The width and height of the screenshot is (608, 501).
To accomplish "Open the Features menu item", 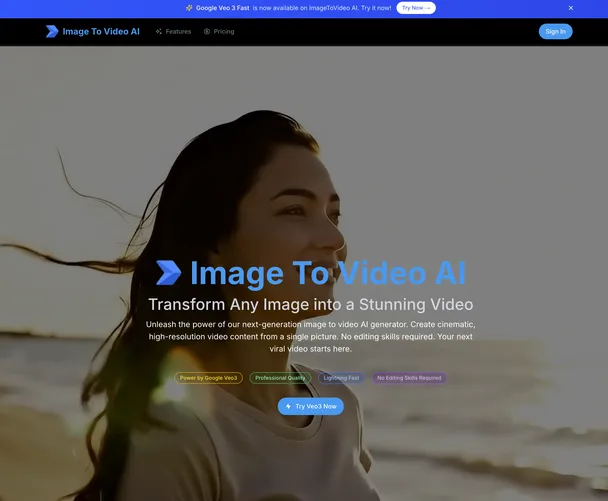I will pos(173,31).
